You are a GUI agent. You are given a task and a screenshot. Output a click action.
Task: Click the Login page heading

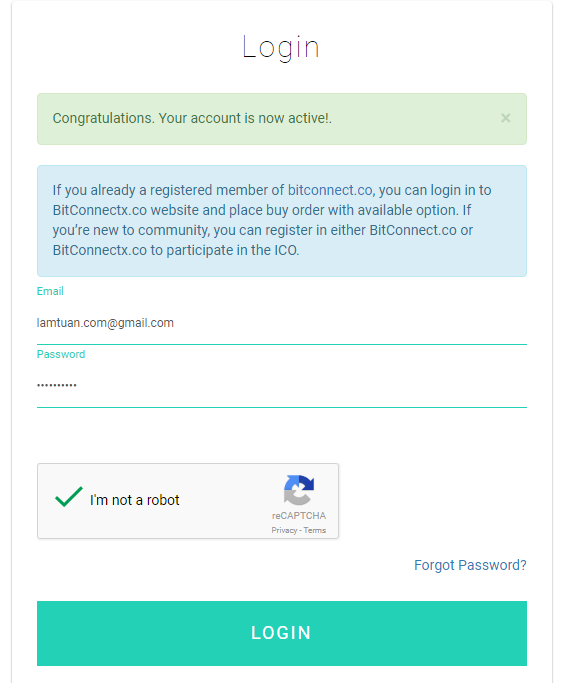pyautogui.click(x=281, y=47)
